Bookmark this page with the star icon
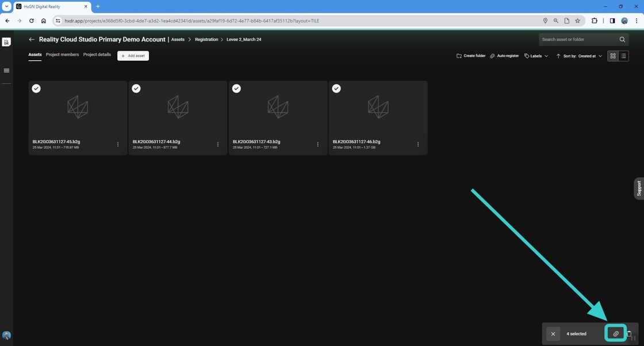Image resolution: width=644 pixels, height=346 pixels. point(577,21)
